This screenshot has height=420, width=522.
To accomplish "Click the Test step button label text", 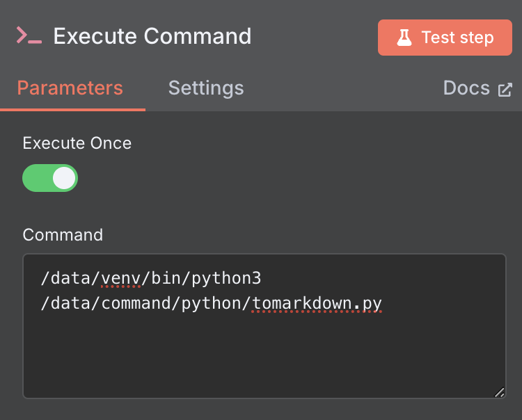I will [x=457, y=38].
